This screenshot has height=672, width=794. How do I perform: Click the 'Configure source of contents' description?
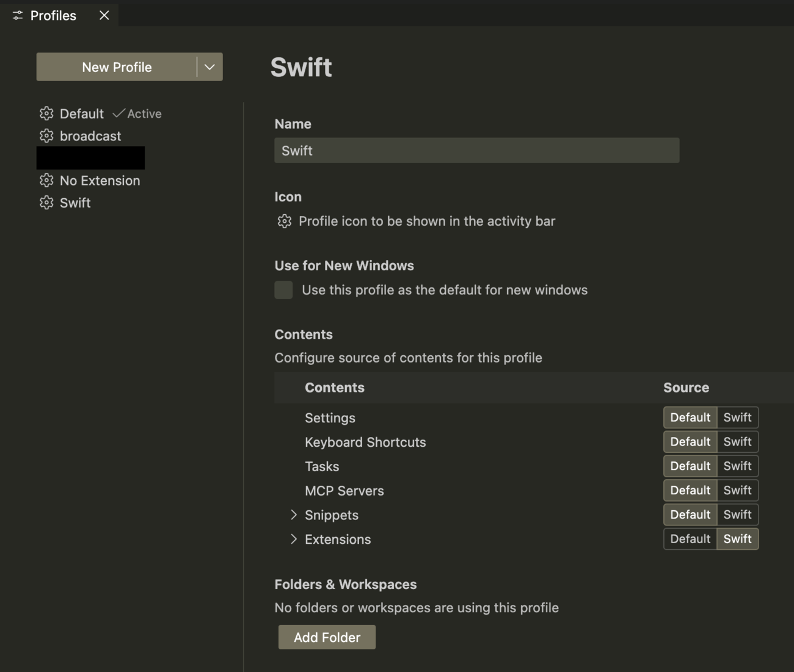pyautogui.click(x=408, y=358)
